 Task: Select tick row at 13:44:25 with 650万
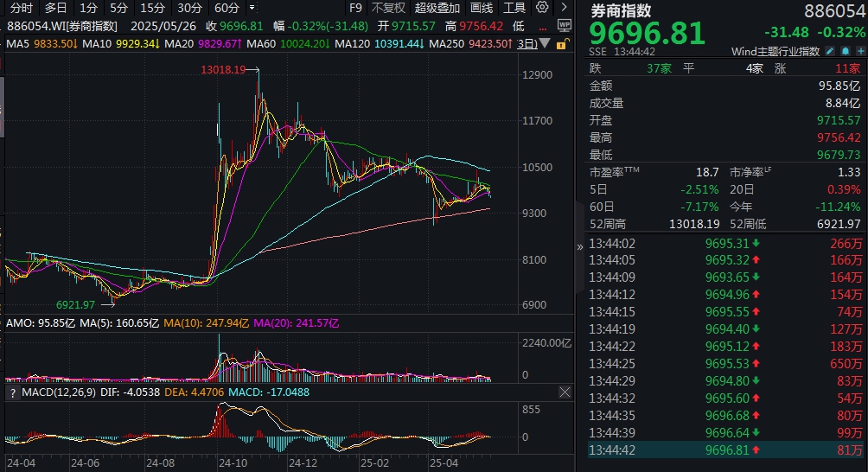[725, 364]
